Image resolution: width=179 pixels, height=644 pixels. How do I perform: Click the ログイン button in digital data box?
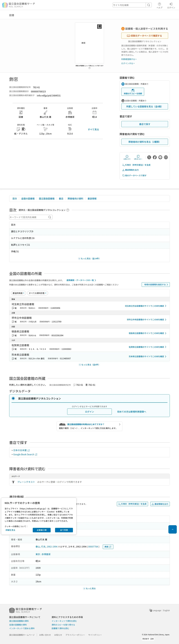coord(89,411)
